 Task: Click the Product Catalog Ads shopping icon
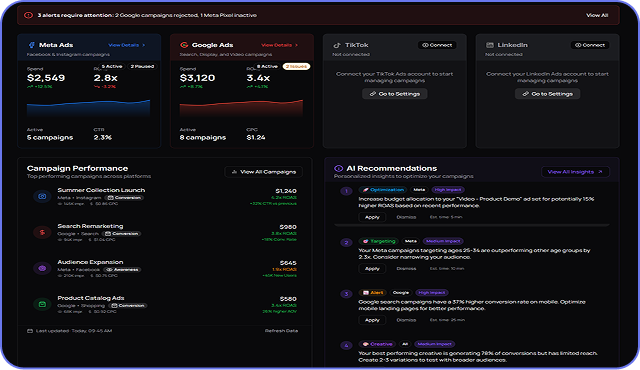pyautogui.click(x=42, y=304)
